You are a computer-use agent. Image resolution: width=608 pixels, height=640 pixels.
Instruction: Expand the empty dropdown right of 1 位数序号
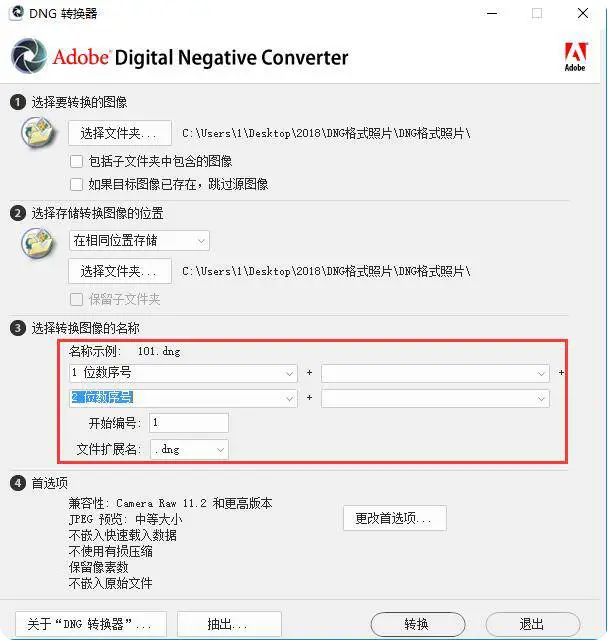coord(435,373)
